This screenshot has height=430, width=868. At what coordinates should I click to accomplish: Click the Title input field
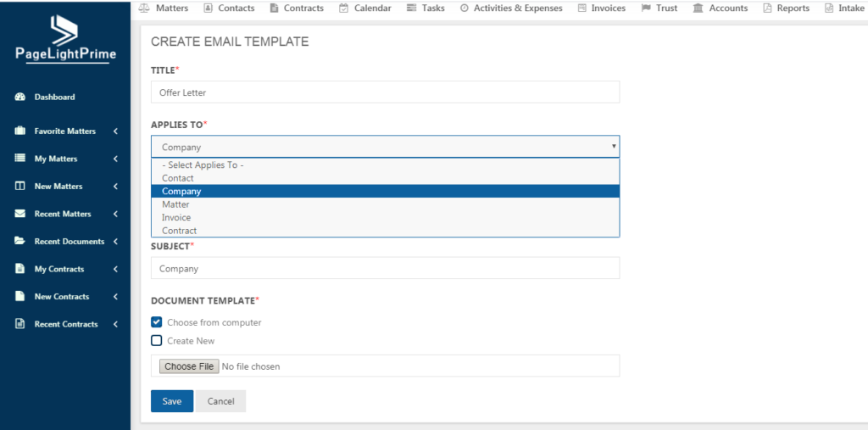click(386, 92)
